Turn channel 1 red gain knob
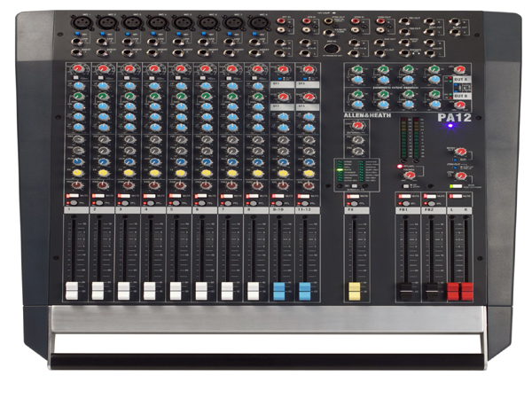This screenshot has width=532, height=399. 78,69
